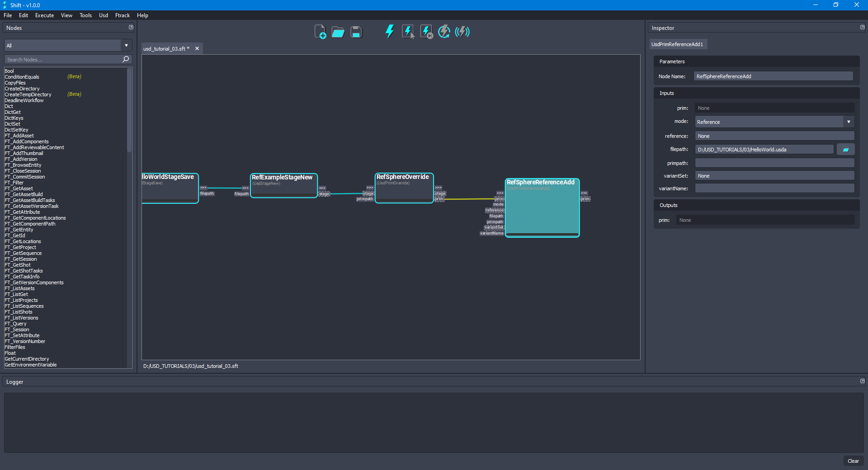
Task: Run selected nodes using lightning-with-cursor icon
Action: (x=408, y=31)
